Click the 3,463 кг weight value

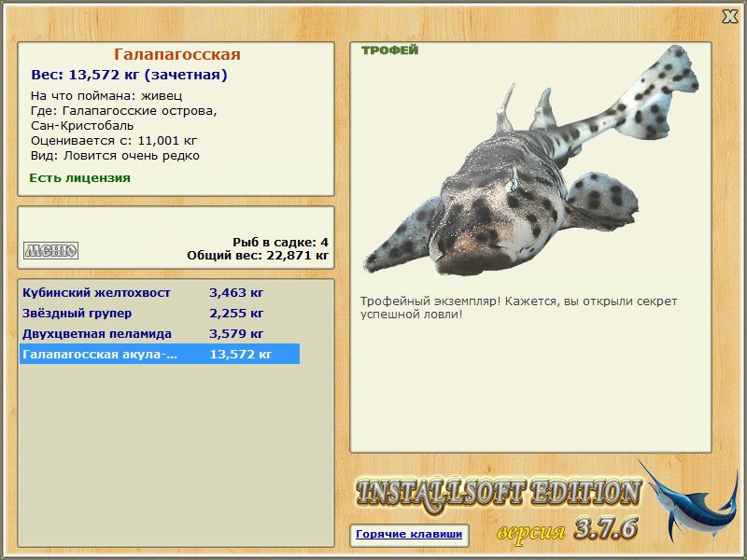[x=236, y=293]
